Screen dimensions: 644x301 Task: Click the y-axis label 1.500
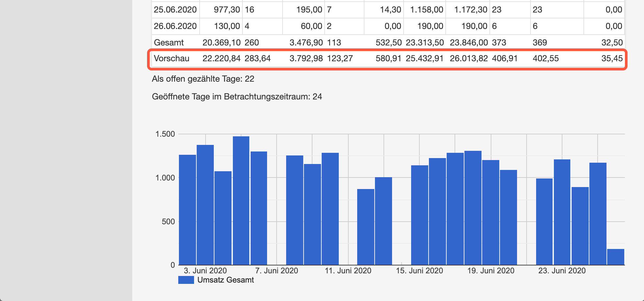click(x=165, y=134)
